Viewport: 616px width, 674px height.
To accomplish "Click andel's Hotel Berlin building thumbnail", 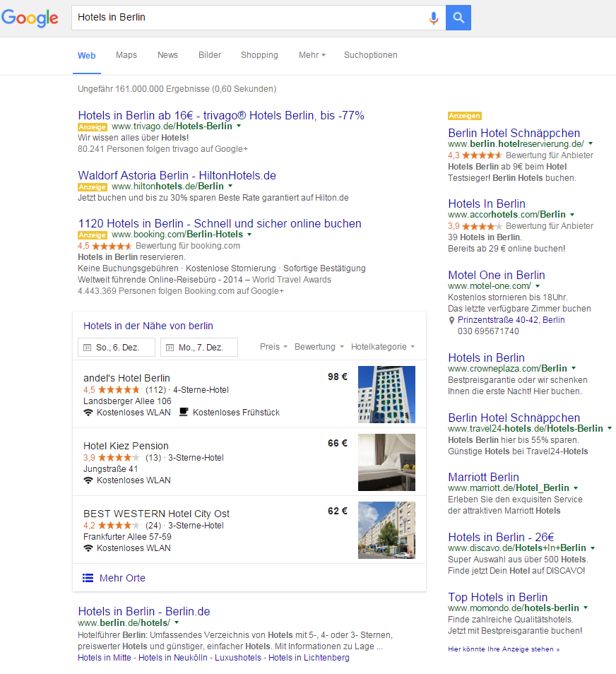I will point(386,395).
